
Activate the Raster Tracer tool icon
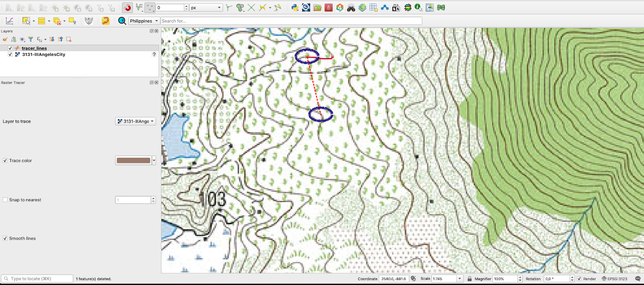tap(105, 21)
